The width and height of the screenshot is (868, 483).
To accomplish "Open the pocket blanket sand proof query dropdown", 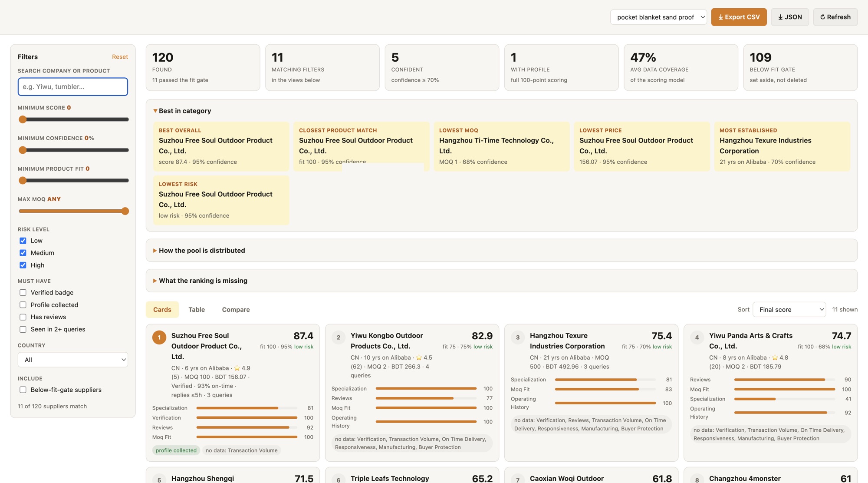I will coord(658,17).
